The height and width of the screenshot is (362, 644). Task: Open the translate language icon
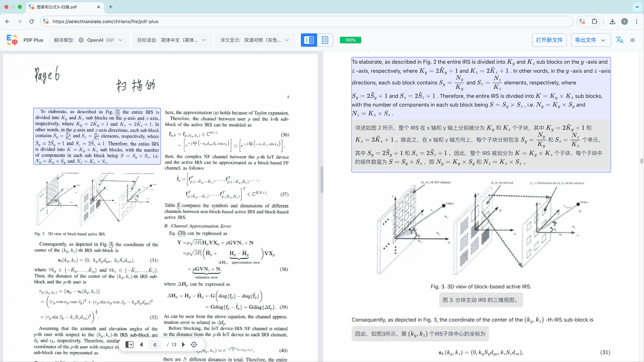coord(619,40)
